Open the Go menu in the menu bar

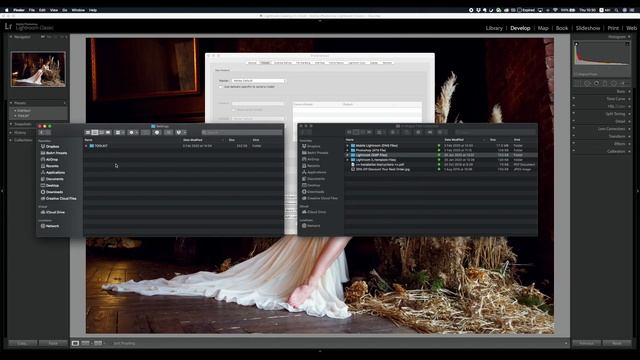point(64,10)
